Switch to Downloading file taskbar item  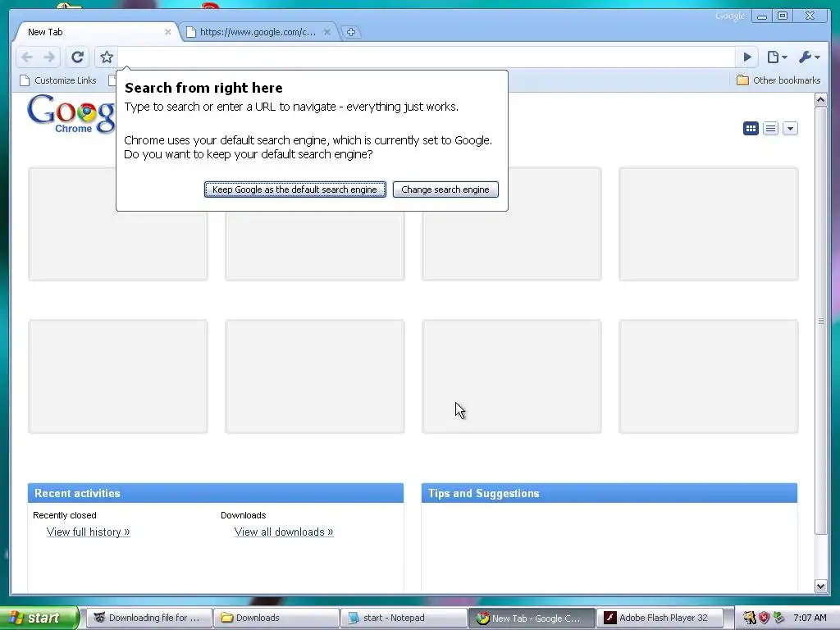(148, 618)
